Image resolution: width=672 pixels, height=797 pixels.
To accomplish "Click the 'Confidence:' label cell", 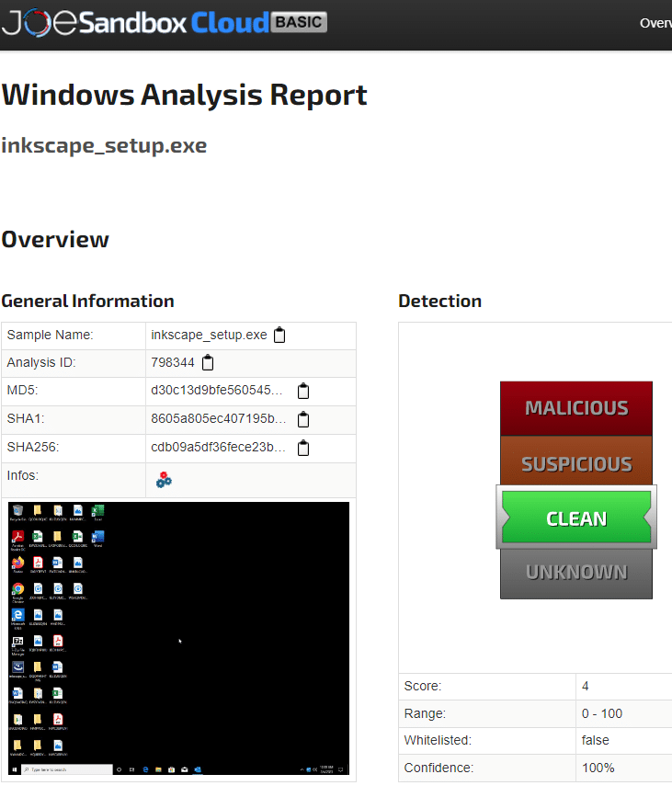I will click(487, 768).
